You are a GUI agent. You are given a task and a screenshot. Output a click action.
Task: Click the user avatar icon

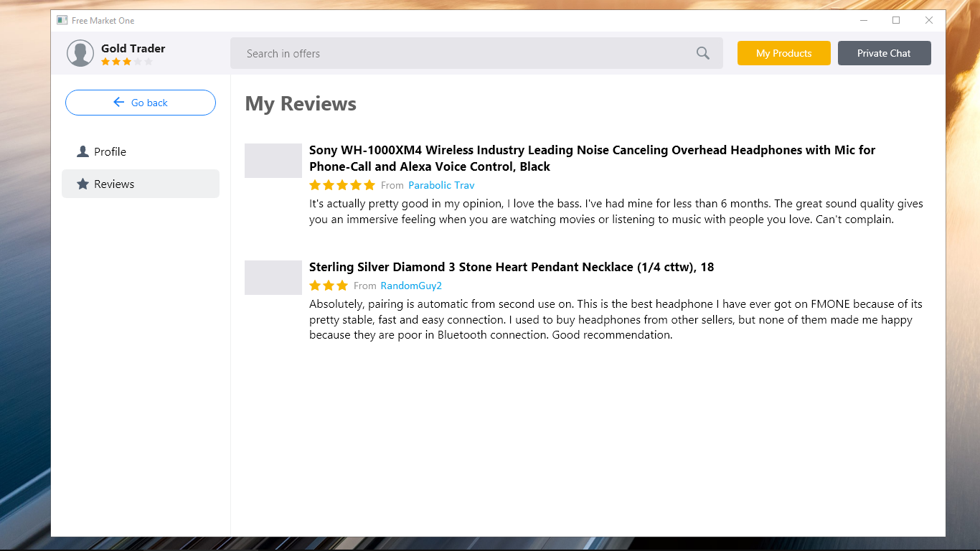coord(80,53)
